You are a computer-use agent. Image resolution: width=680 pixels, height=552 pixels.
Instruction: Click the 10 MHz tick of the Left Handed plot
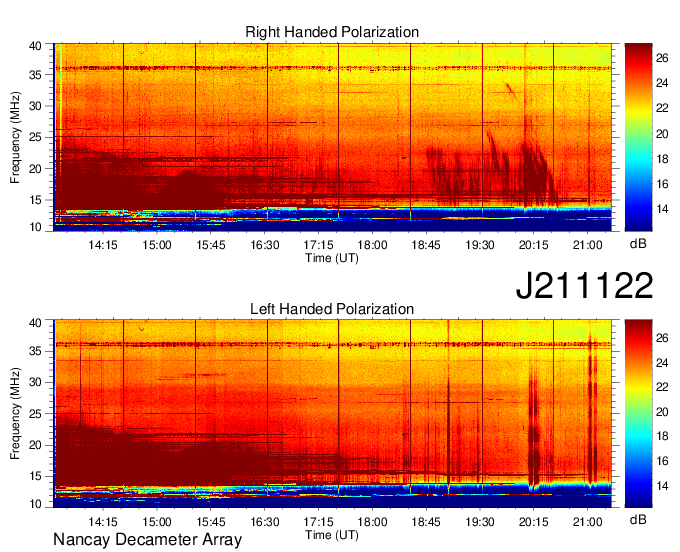(35, 504)
